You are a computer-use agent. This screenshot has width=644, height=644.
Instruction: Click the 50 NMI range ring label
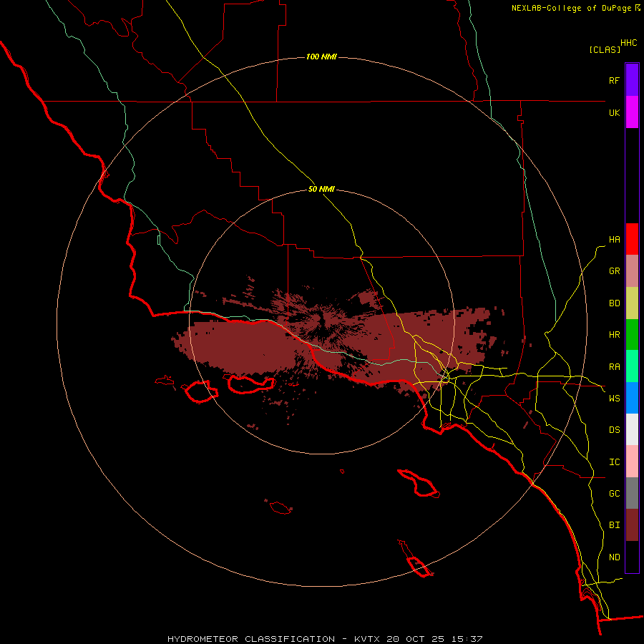point(321,190)
